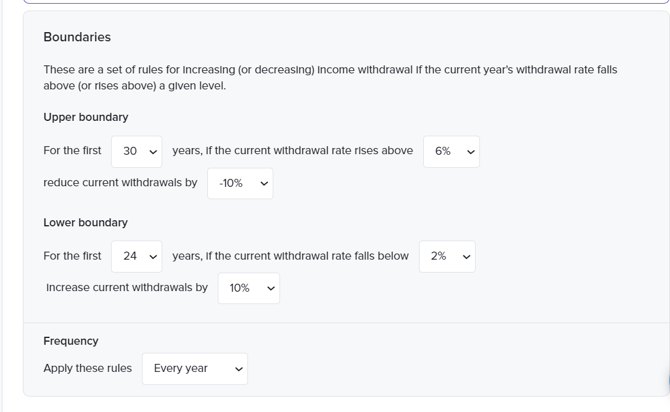Click the chevron arrow beside 2%
The height and width of the screenshot is (412, 670).
point(467,257)
